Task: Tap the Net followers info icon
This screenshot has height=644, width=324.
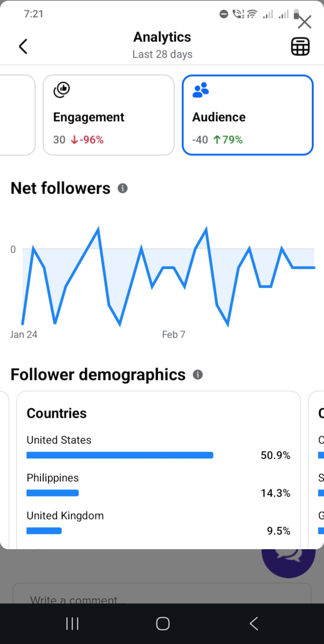Action: point(122,188)
